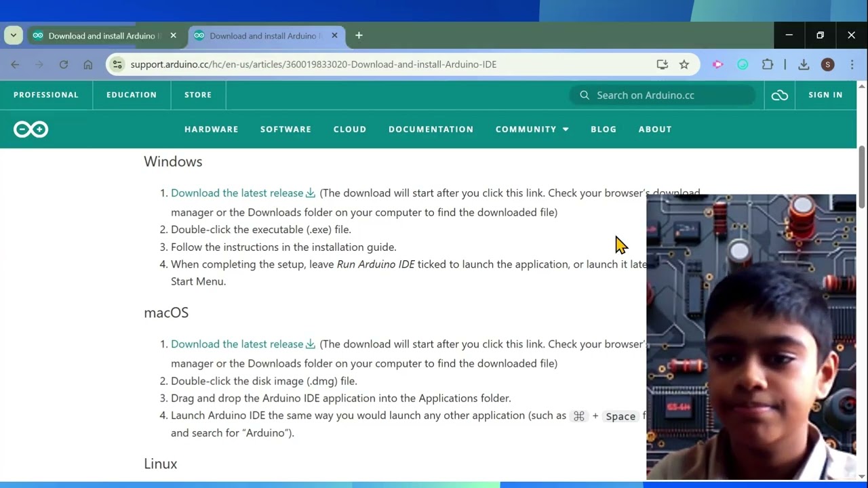Search on Arduino.cc field
Viewport: 868px width, 488px height.
tap(663, 96)
